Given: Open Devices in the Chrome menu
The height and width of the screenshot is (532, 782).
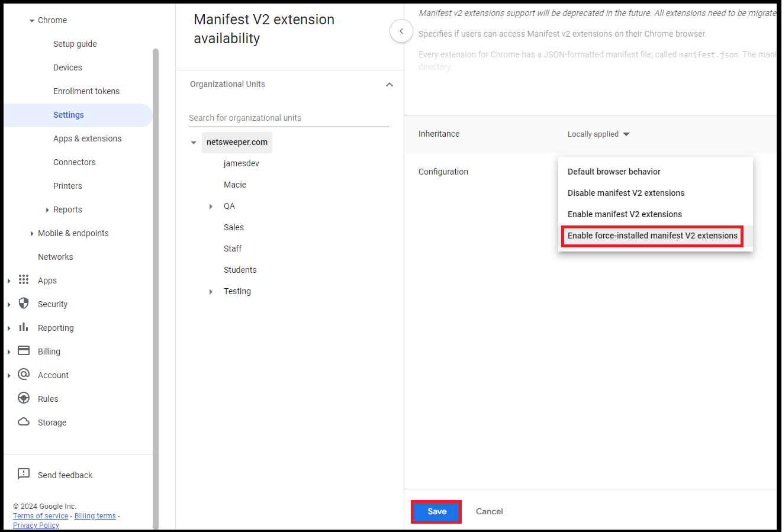Looking at the screenshot, I should pyautogui.click(x=67, y=67).
